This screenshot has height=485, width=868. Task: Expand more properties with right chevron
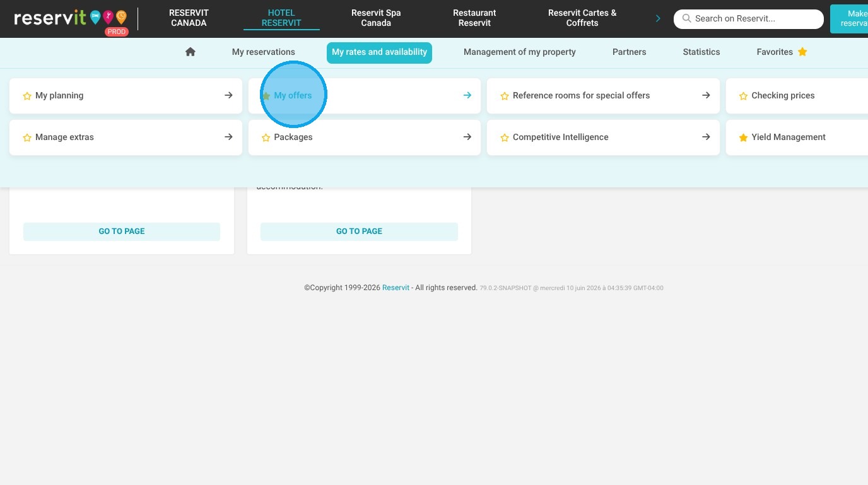tap(658, 18)
